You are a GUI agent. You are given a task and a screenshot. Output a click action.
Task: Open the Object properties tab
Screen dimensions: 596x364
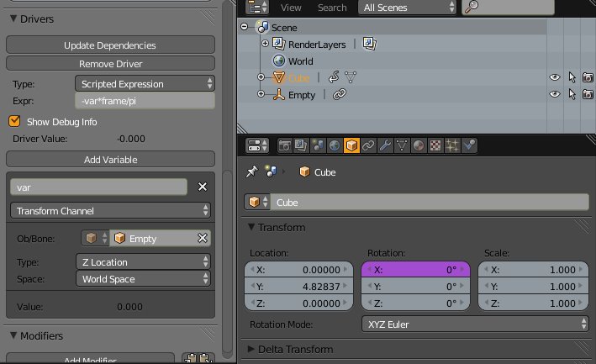point(351,145)
